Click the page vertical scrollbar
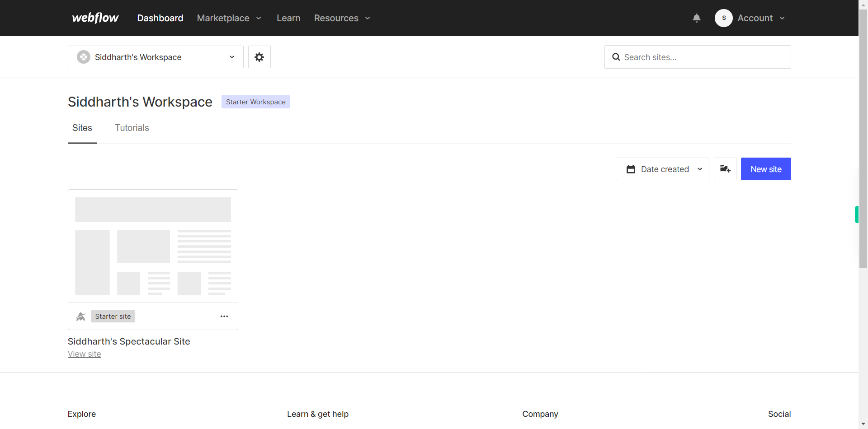The image size is (868, 429). [x=863, y=138]
